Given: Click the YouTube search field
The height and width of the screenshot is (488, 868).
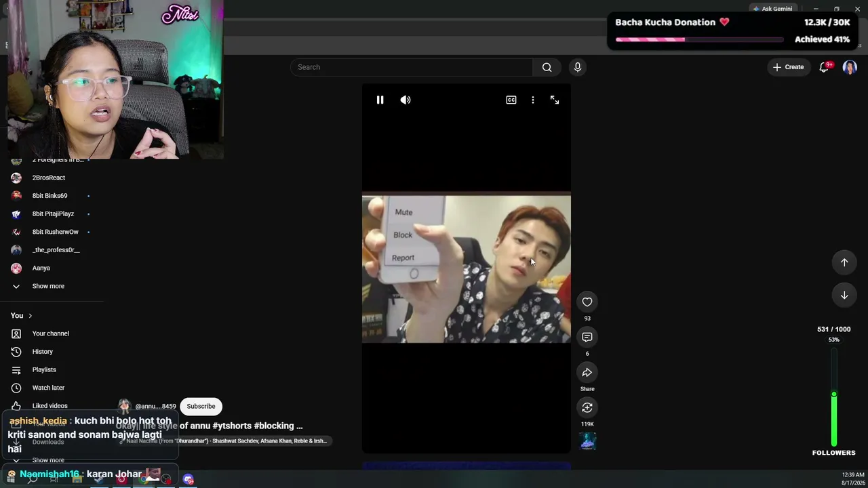Looking at the screenshot, I should [412, 67].
